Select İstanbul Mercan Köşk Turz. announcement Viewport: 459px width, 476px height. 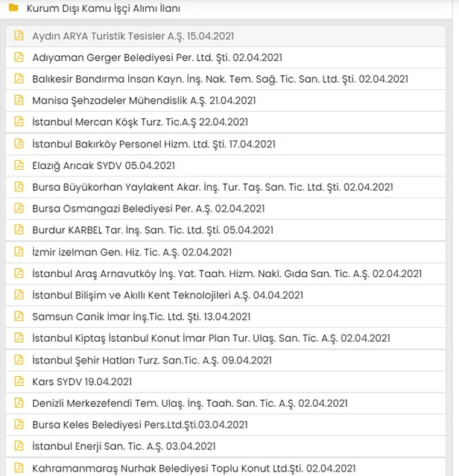[140, 122]
